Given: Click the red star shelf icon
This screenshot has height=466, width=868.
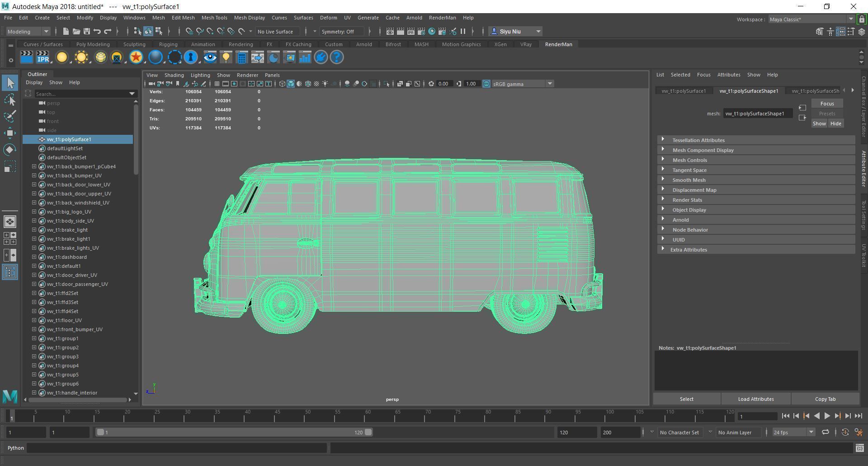Looking at the screenshot, I should point(136,57).
